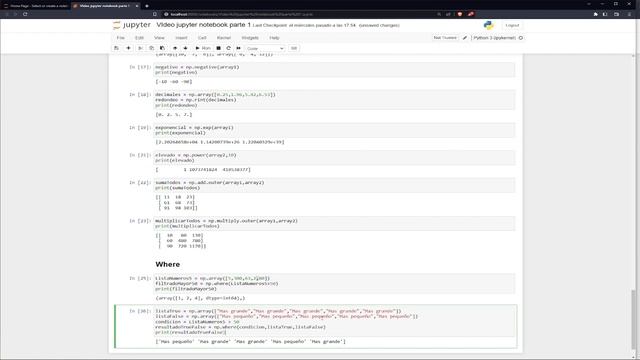
Task: Restart kernel and run all icon
Action: (x=238, y=48)
